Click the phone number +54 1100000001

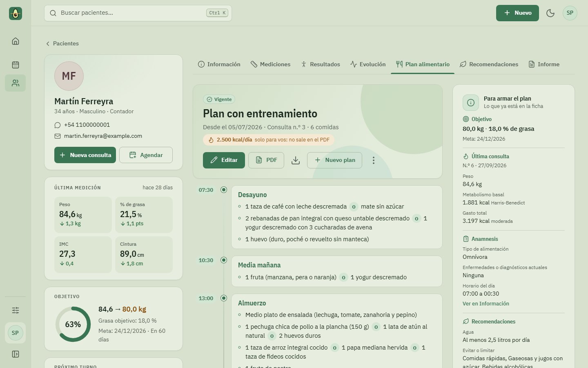point(87,125)
